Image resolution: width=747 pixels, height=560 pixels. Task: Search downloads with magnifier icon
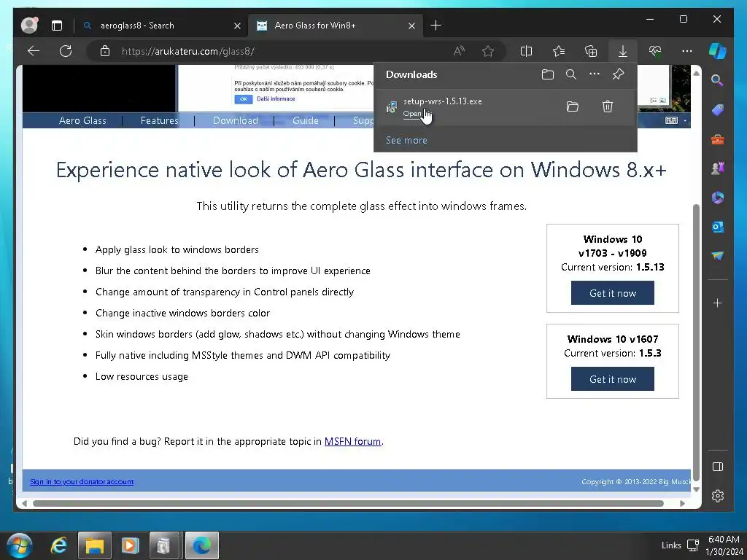tap(571, 74)
